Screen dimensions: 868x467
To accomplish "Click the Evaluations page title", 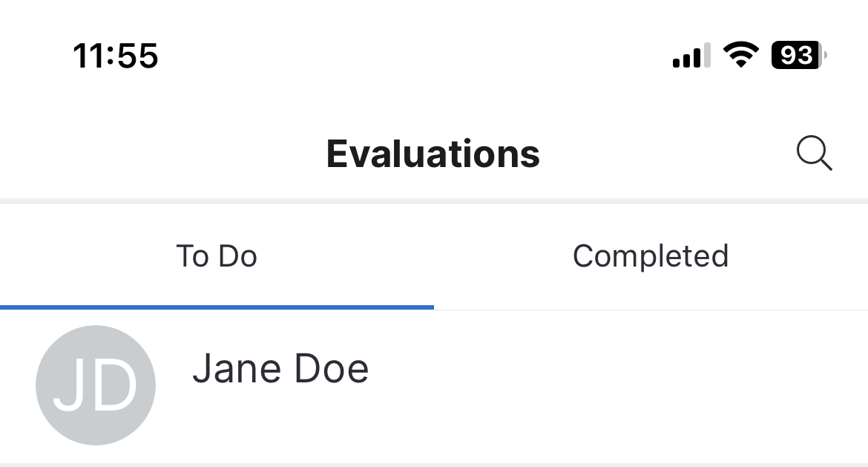I will pyautogui.click(x=433, y=154).
